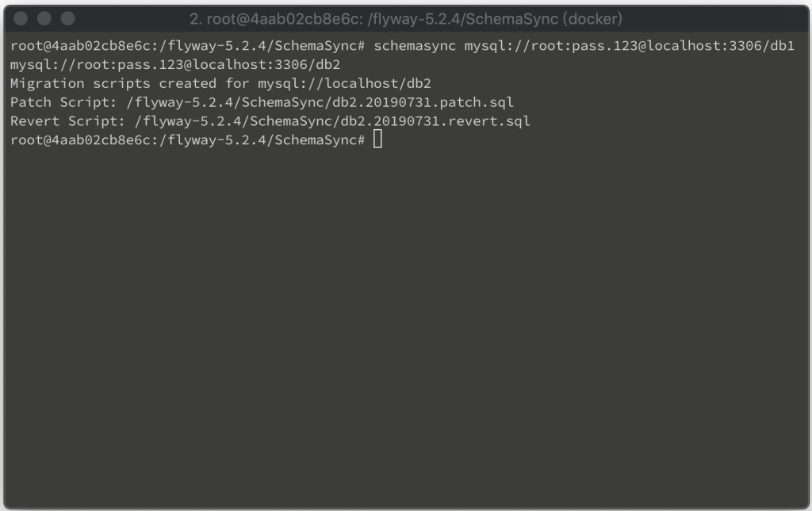Close the terminal window with the left button
The image size is (812, 511).
[x=21, y=19]
